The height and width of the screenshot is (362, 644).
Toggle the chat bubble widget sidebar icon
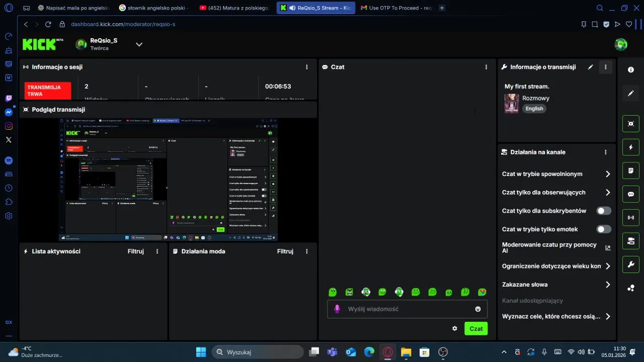631,194
